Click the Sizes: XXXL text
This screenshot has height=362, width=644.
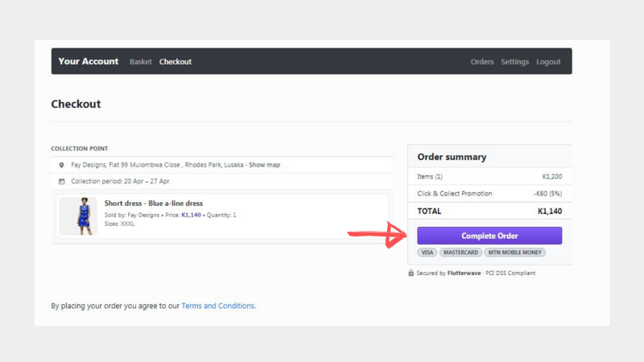pos(119,224)
